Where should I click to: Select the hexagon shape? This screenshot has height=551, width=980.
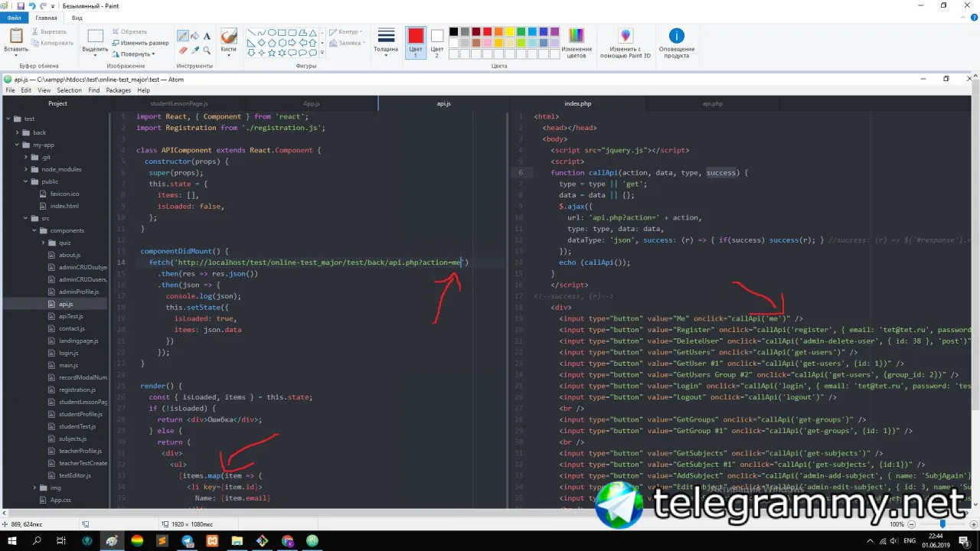pyautogui.click(x=282, y=43)
